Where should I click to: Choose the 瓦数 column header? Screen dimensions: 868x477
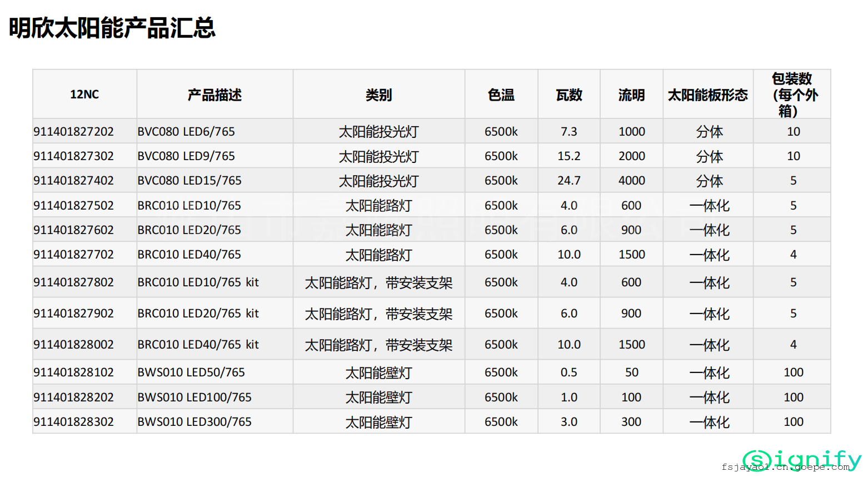(x=569, y=95)
